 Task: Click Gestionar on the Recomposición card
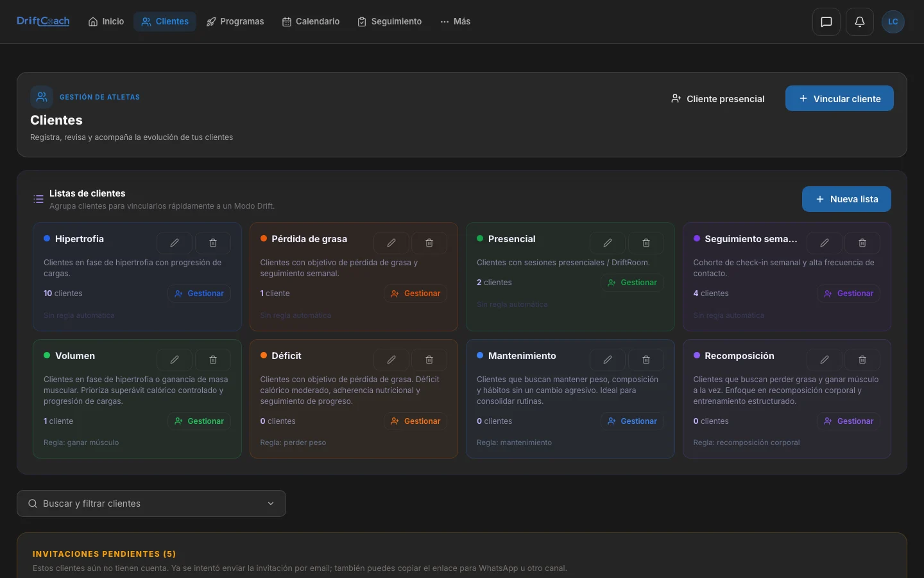coord(849,421)
